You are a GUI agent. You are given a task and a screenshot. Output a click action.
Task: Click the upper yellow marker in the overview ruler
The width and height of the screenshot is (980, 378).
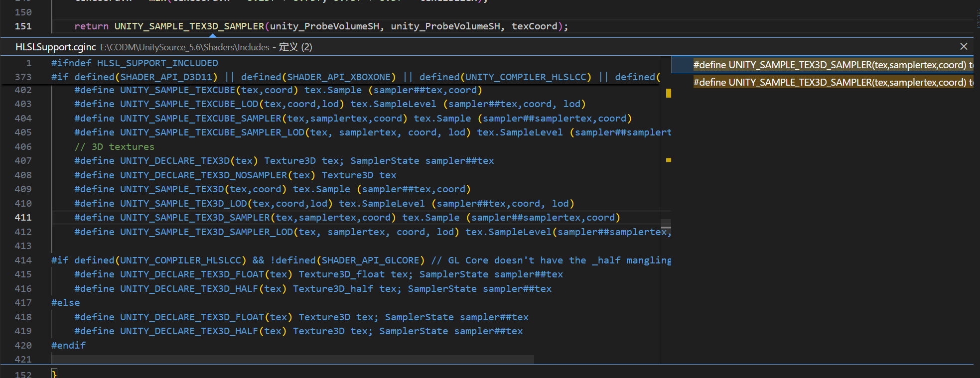coord(669,93)
